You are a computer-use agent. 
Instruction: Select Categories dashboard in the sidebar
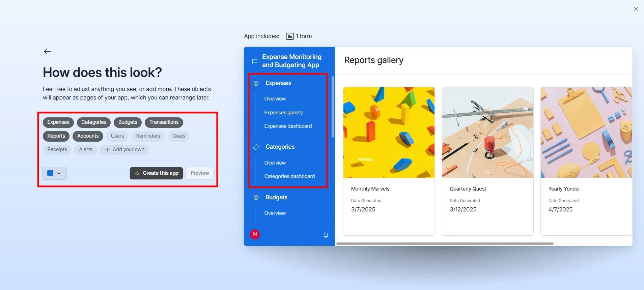point(289,176)
